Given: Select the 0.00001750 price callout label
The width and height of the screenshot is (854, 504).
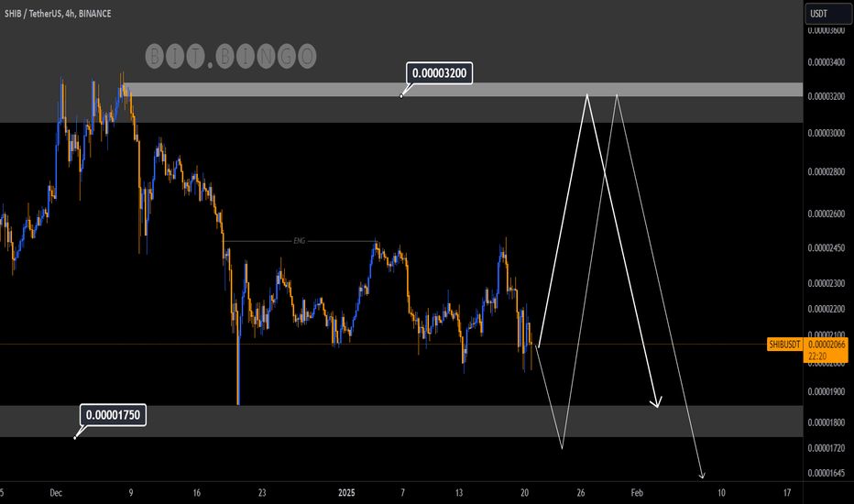Looking at the screenshot, I should pyautogui.click(x=113, y=414).
